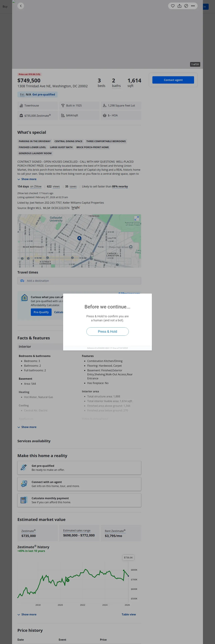Image resolution: width=215 pixels, height=644 pixels.
Task: Expand the map to full screen
Action: tap(136, 218)
